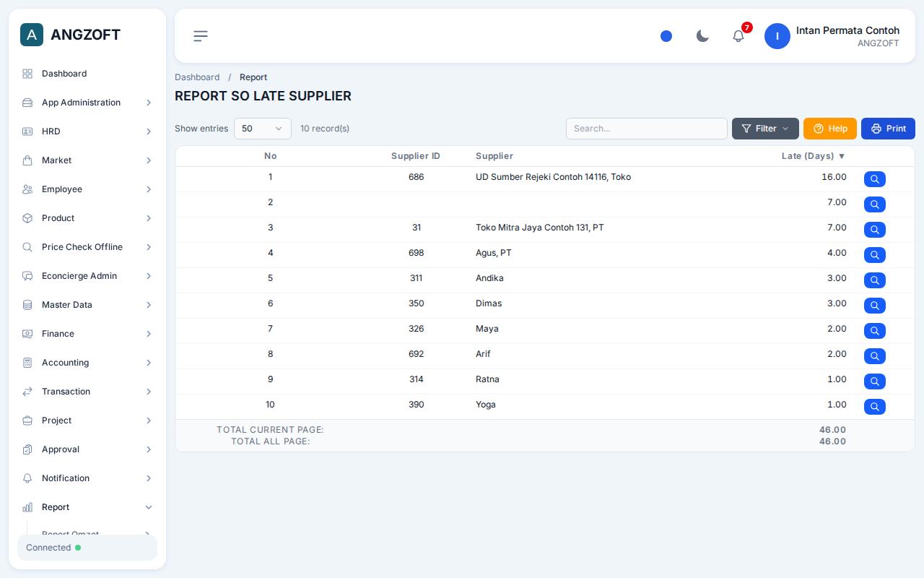
Task: Open Econcierge Admin menu
Action: (x=87, y=276)
